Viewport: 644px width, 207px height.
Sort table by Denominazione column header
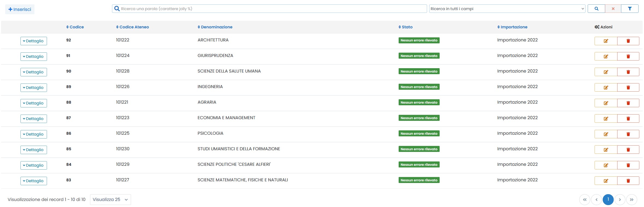tap(215, 27)
